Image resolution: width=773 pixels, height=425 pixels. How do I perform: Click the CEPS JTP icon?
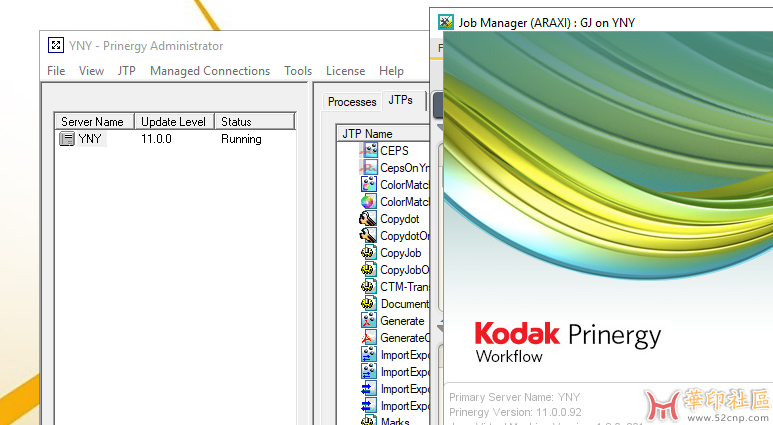click(x=368, y=150)
